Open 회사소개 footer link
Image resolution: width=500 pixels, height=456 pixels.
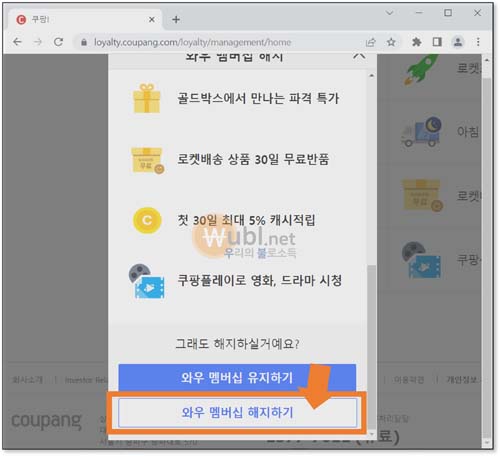click(27, 380)
